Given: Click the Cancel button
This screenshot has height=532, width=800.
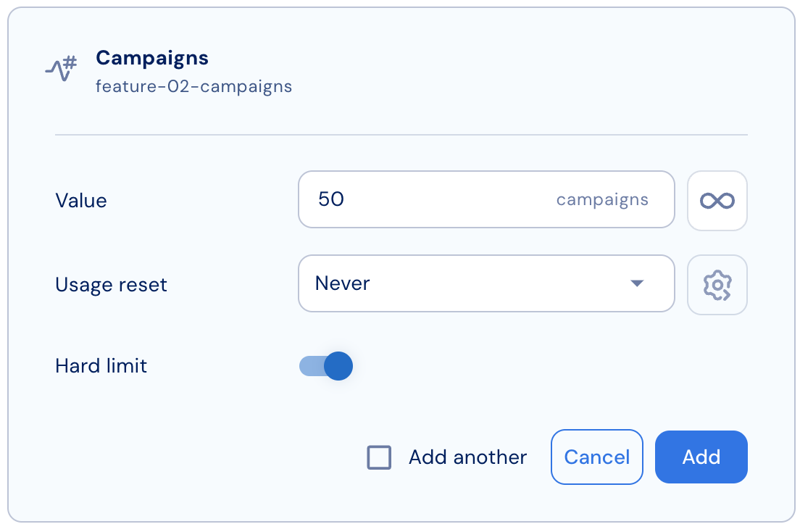Looking at the screenshot, I should (596, 457).
